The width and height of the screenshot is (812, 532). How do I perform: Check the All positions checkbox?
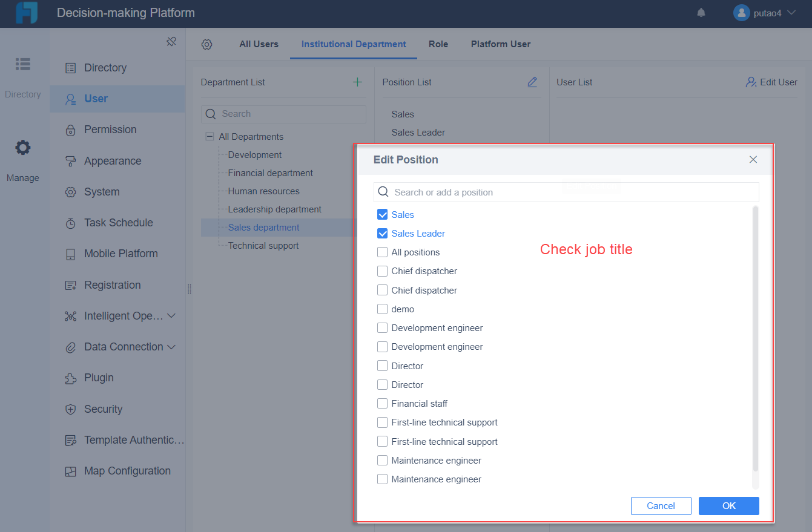click(x=382, y=252)
